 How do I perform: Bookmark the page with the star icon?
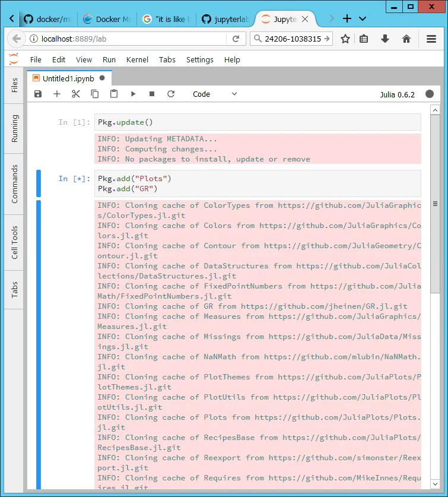[x=345, y=39]
